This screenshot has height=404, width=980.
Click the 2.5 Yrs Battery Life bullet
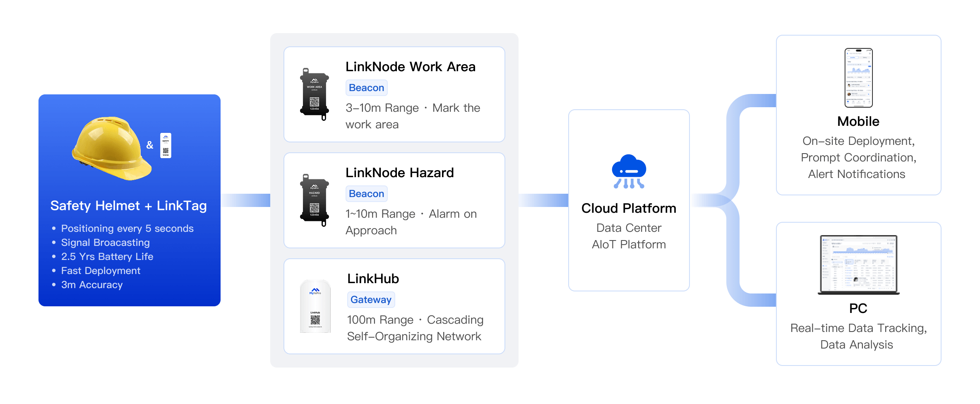(x=107, y=257)
